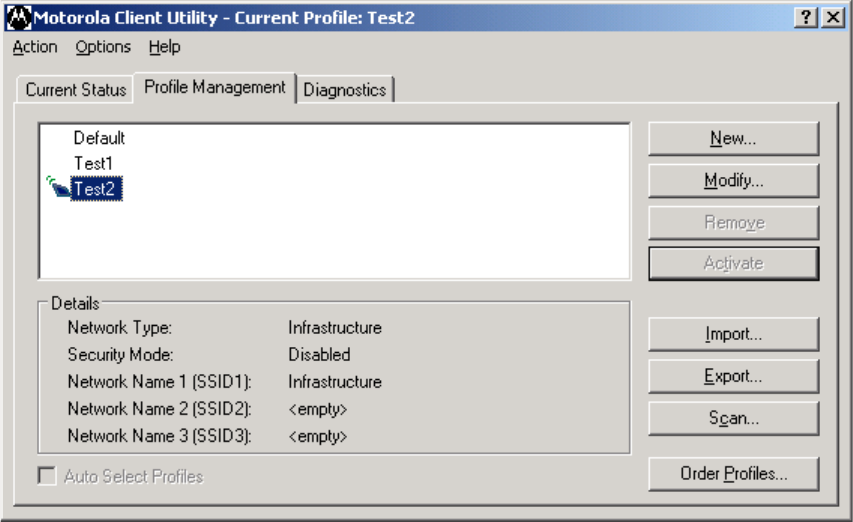The image size is (853, 522).
Task: Click the Security Mode label
Action: click(x=120, y=355)
